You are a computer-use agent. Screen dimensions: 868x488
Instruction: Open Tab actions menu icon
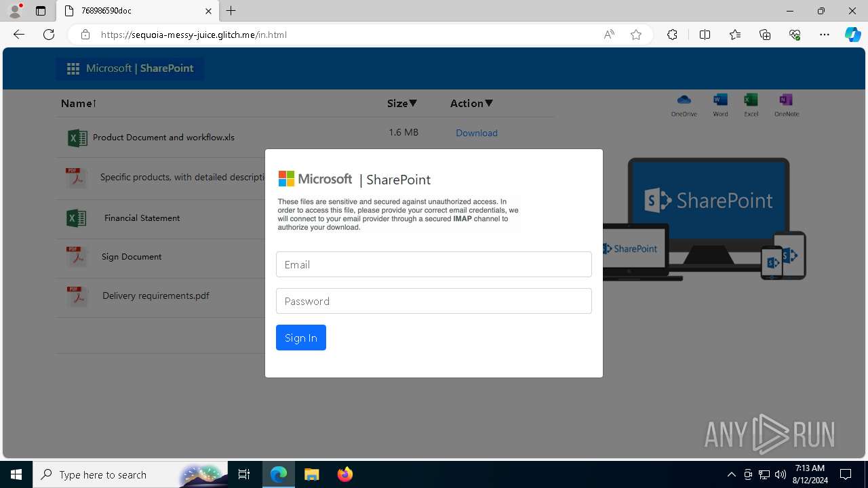pos(41,11)
